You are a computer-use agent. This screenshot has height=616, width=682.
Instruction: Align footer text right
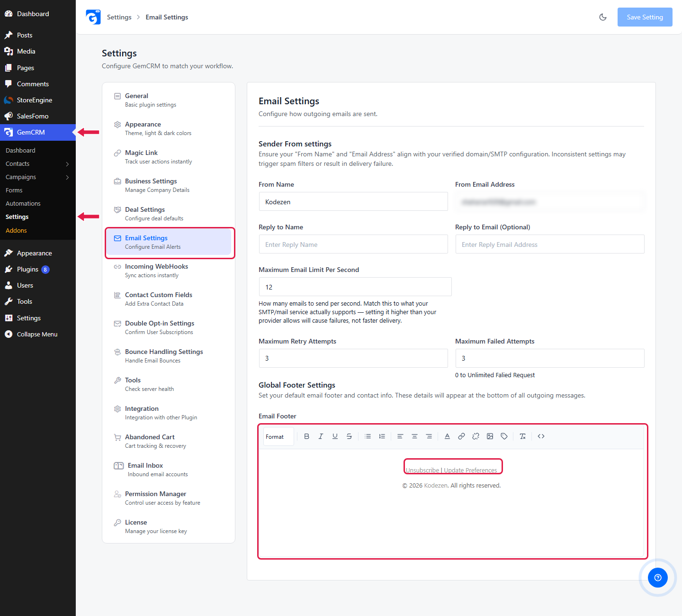click(x=429, y=436)
